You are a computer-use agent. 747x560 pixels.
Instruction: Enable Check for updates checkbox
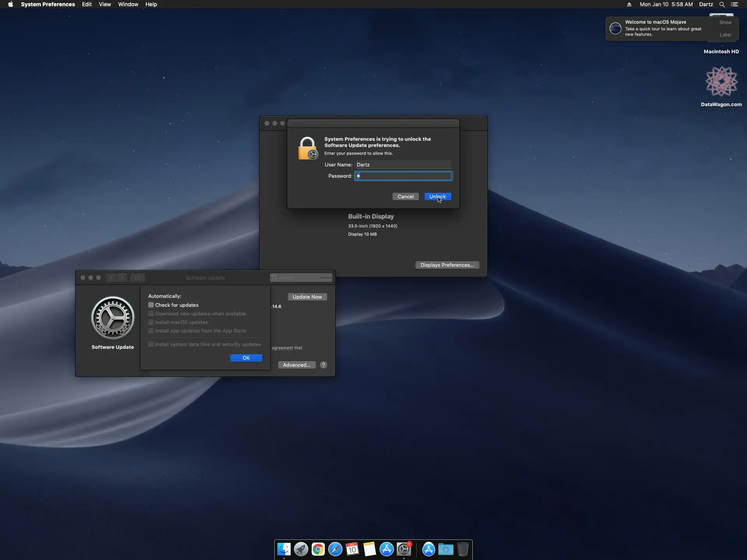pos(151,305)
